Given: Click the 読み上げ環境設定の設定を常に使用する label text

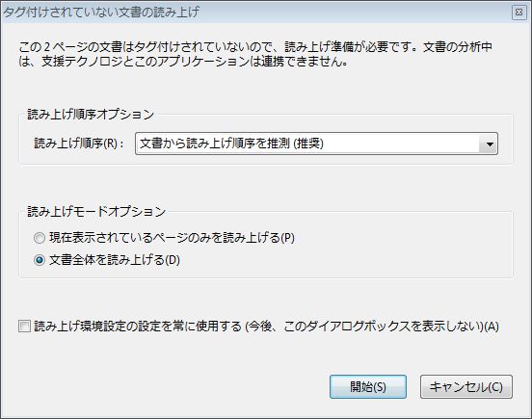Looking at the screenshot, I should point(138,327).
